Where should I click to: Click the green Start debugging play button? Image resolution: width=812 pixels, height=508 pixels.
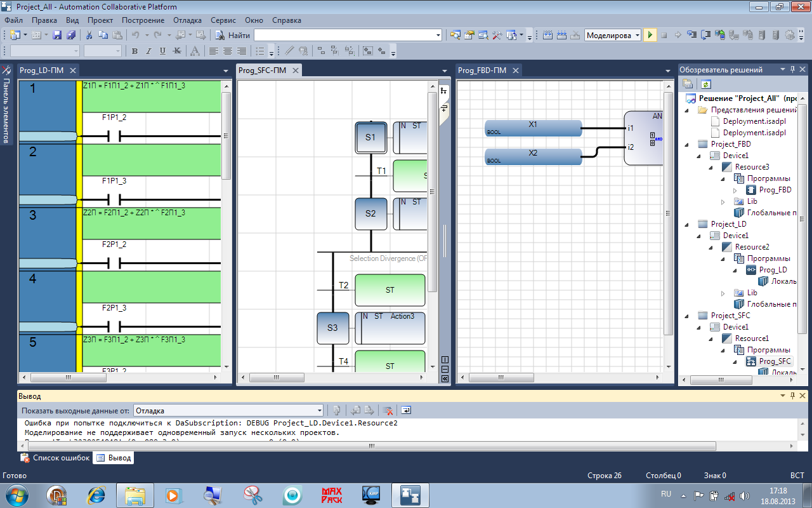(650, 35)
